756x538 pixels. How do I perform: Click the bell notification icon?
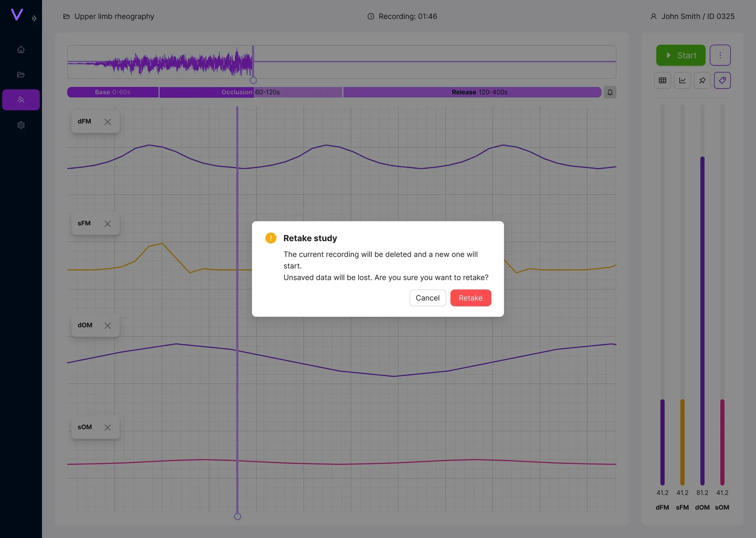pos(610,92)
